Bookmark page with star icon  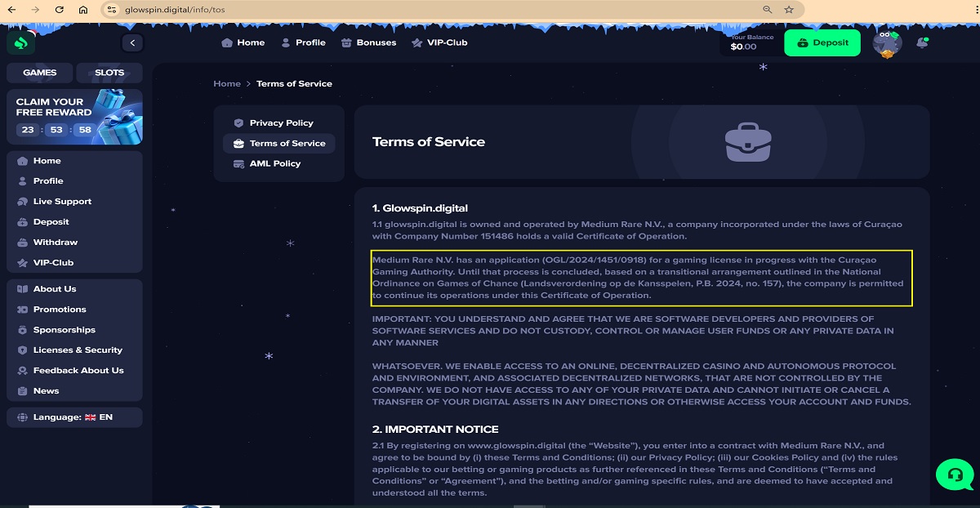tap(789, 10)
